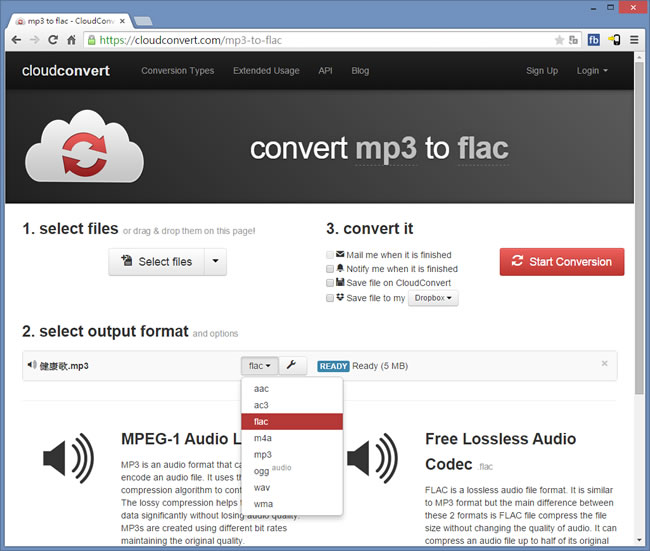
Task: Go to browser home icon
Action: coord(71,40)
